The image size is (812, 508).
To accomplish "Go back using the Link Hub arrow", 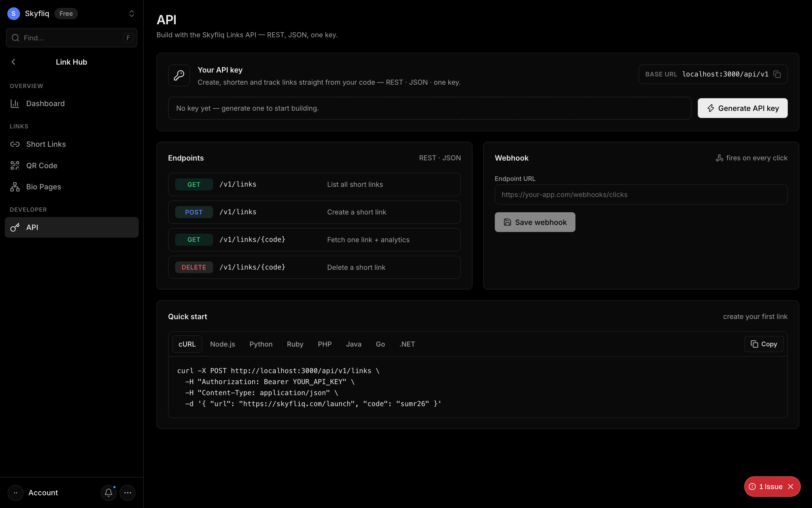I will 14,62.
